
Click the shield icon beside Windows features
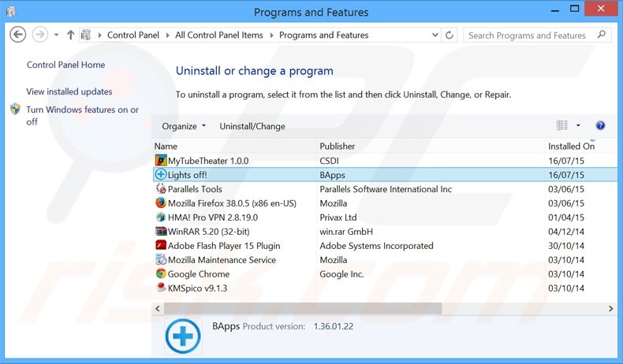15,109
